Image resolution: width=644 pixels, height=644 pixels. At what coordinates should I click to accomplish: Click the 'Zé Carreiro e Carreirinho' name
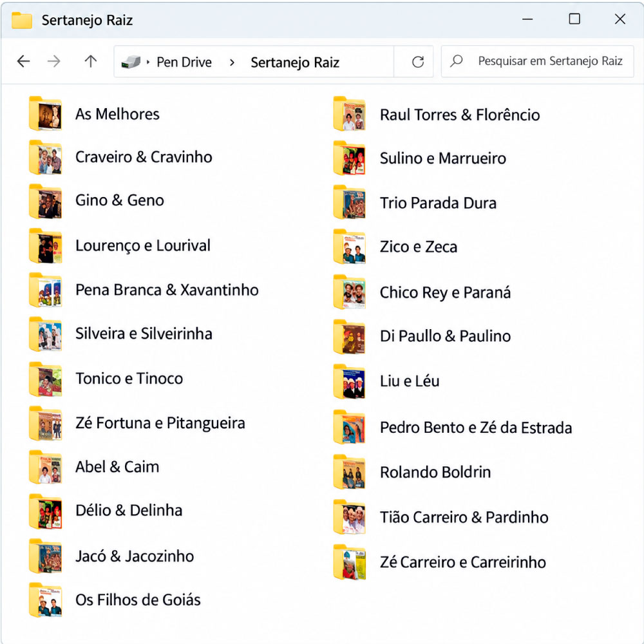click(463, 562)
